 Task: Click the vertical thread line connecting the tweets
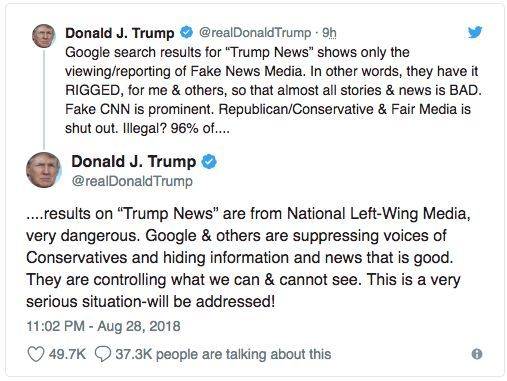(x=44, y=99)
